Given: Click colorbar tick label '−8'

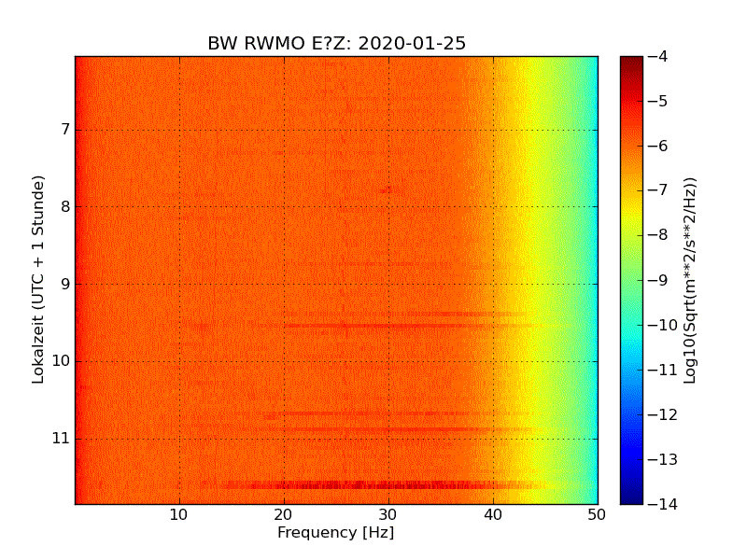Looking at the screenshot, I should pos(658,235).
